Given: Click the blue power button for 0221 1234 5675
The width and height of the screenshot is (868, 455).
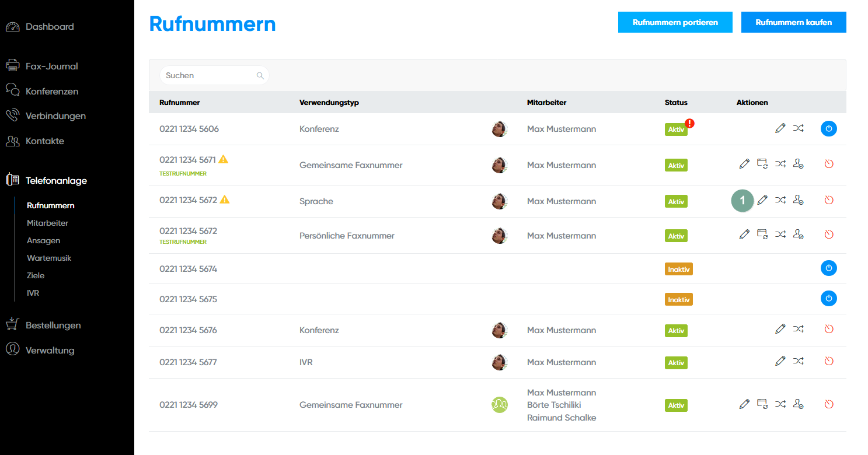Looking at the screenshot, I should pyautogui.click(x=828, y=299).
